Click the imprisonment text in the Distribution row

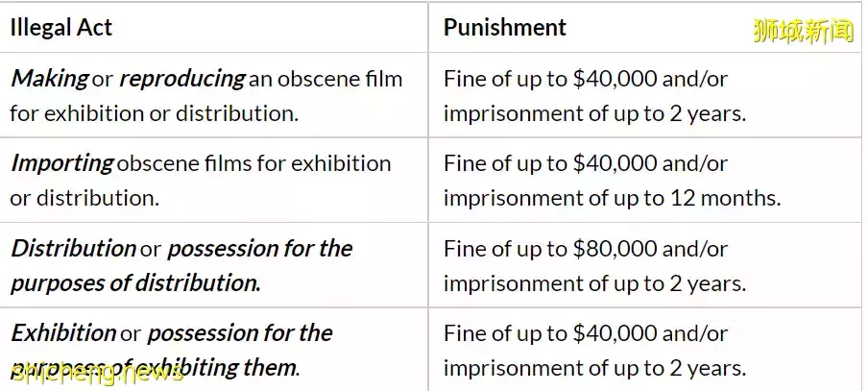(x=593, y=283)
